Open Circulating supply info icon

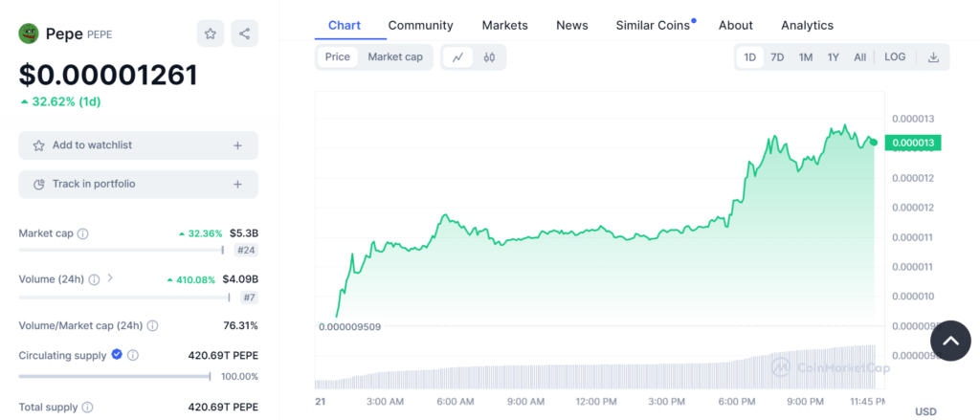132,356
